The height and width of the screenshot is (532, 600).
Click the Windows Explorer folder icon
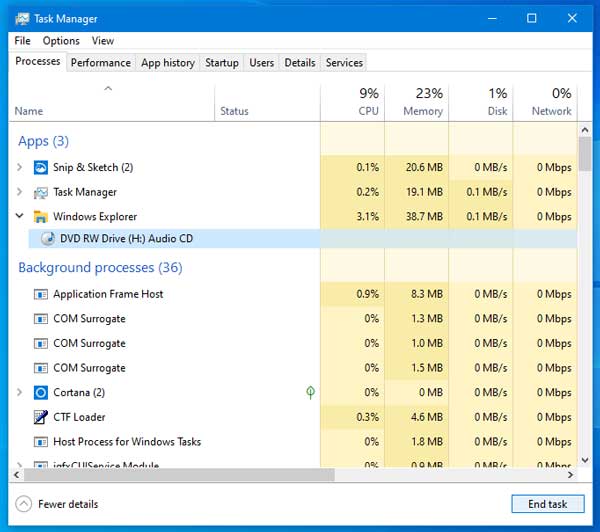pyautogui.click(x=41, y=217)
